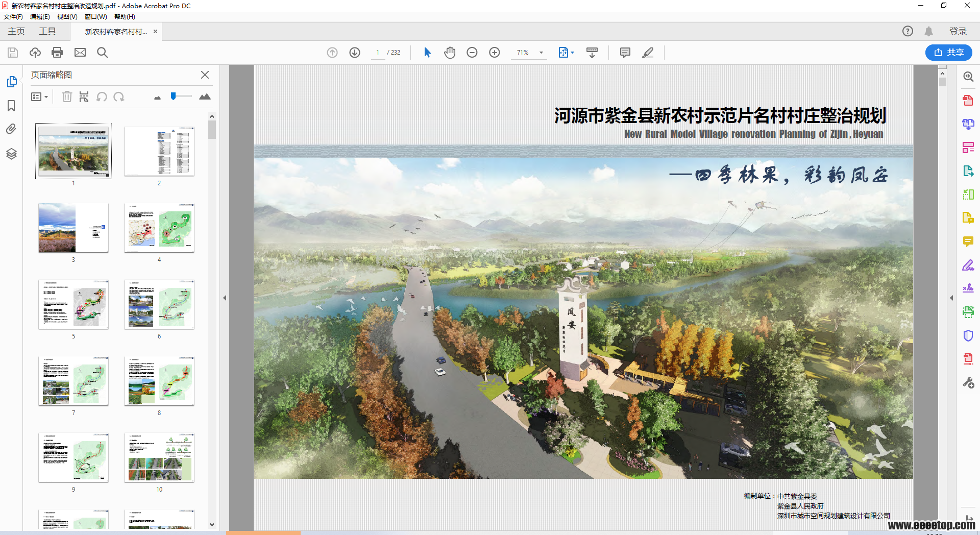
Task: Open Export PDF tool icon
Action: click(968, 171)
